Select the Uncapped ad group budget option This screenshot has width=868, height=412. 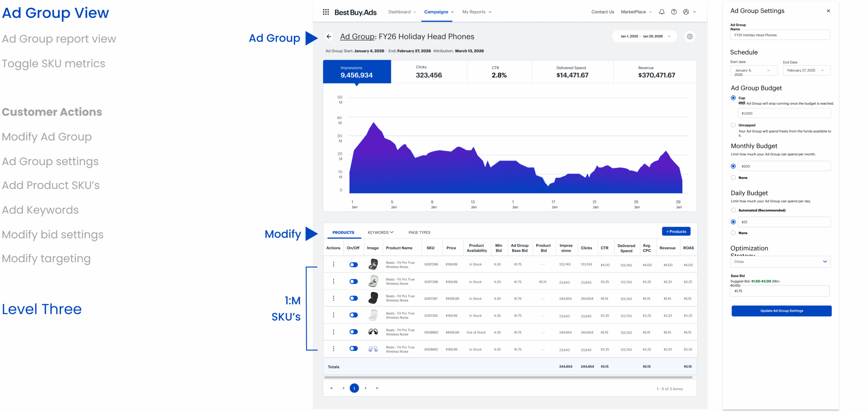[x=733, y=125]
